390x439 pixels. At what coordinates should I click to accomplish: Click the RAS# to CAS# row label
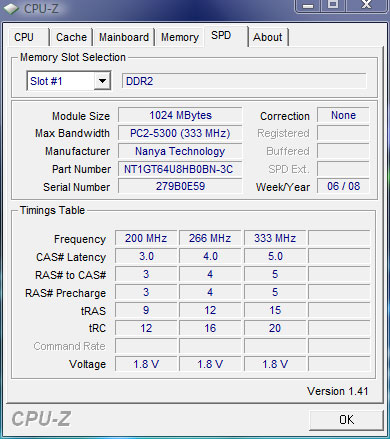(70, 275)
